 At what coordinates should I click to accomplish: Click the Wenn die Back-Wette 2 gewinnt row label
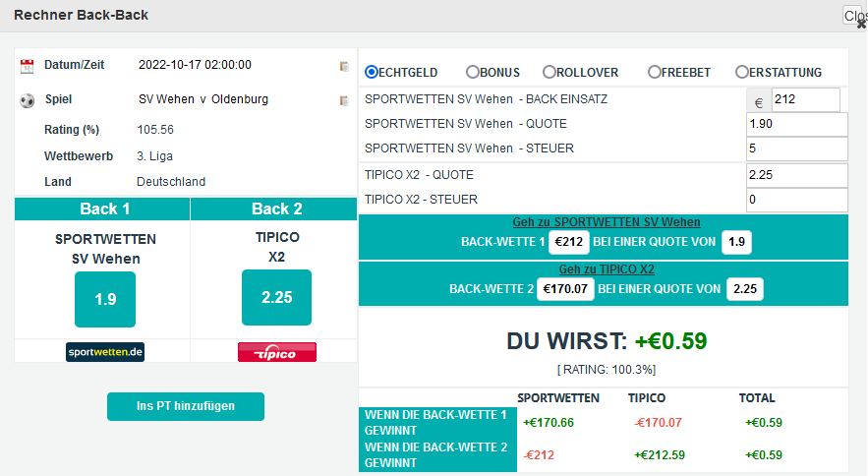coord(437,455)
